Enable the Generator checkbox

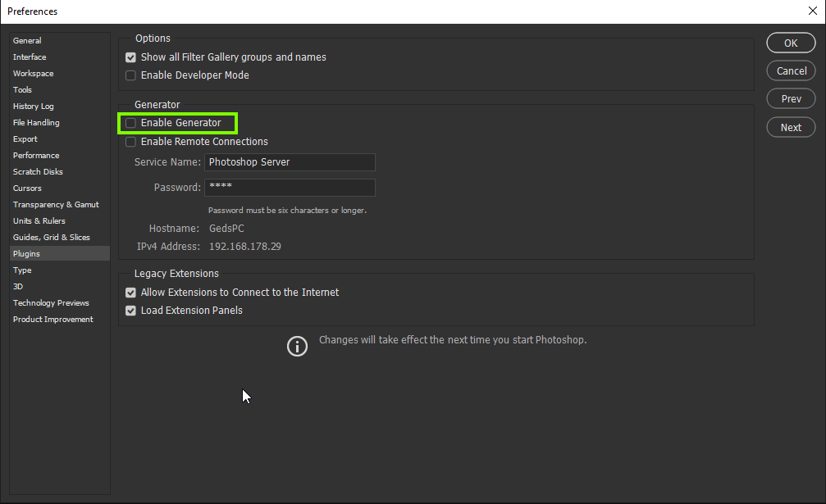click(130, 123)
